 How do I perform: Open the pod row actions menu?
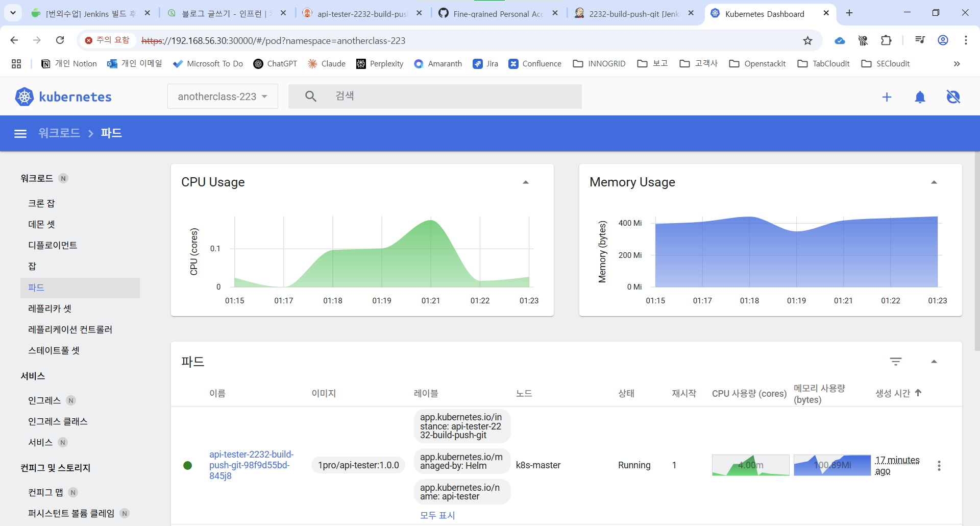coord(939,465)
